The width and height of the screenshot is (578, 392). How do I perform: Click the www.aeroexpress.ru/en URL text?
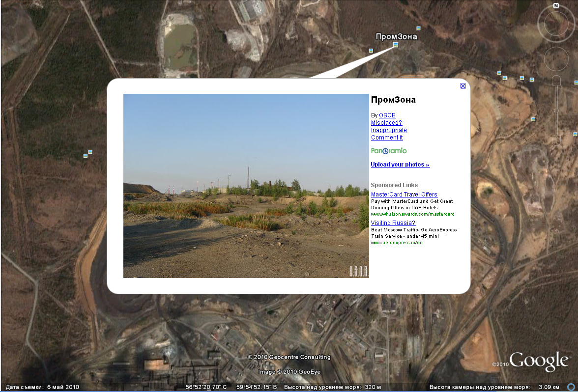point(397,243)
